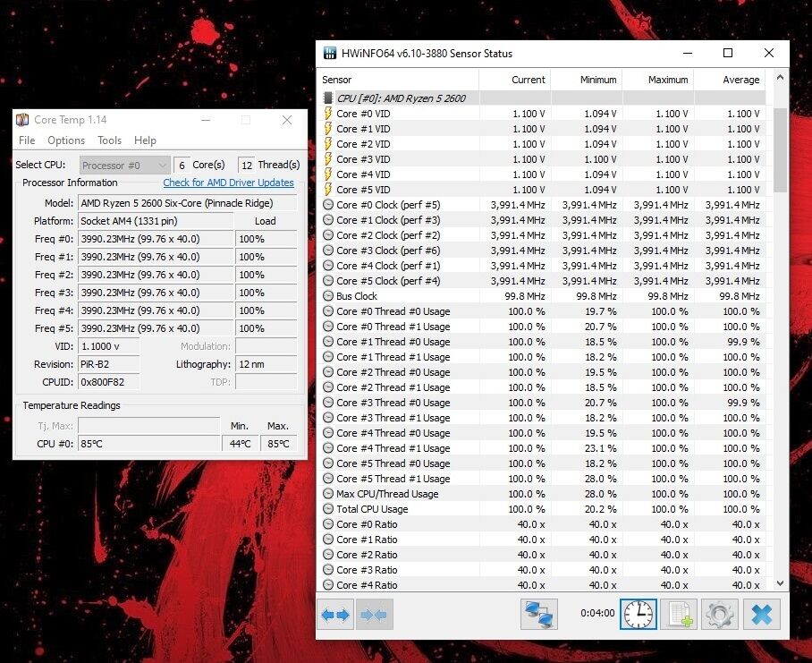Click the circle icon beside Core #0 Ratio

tap(328, 524)
